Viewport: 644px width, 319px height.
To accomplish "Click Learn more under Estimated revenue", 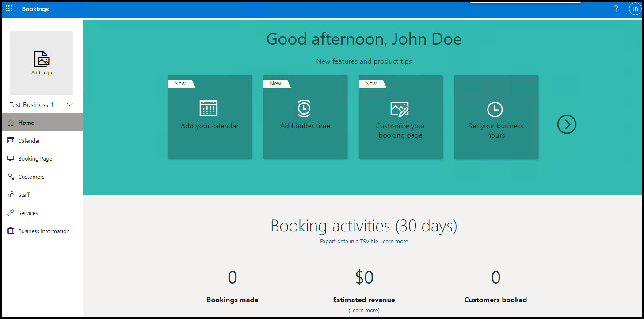I will point(364,311).
